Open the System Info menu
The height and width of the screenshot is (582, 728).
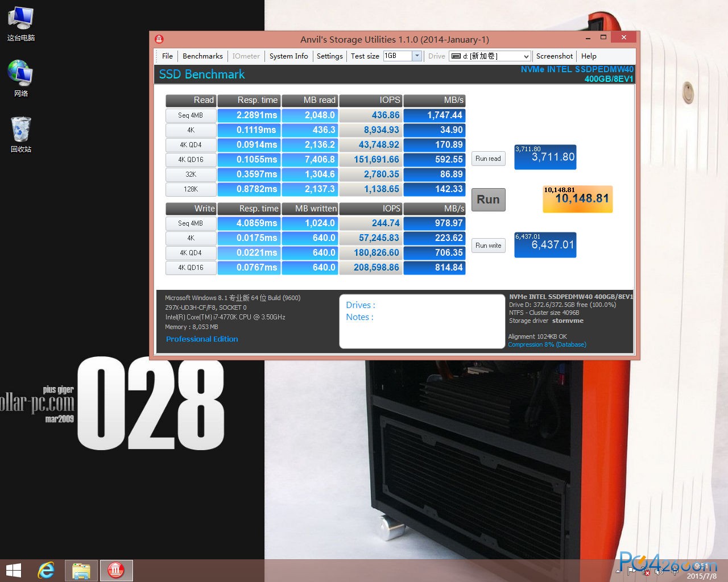288,56
